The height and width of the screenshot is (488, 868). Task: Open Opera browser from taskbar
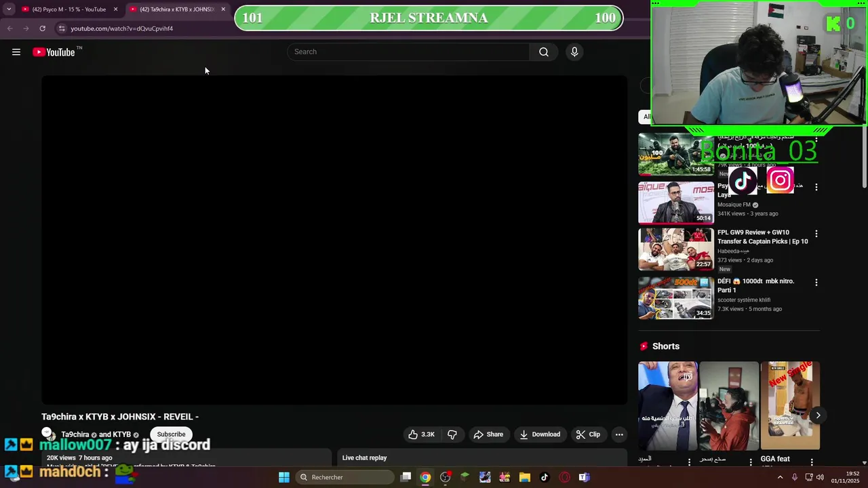tap(564, 477)
